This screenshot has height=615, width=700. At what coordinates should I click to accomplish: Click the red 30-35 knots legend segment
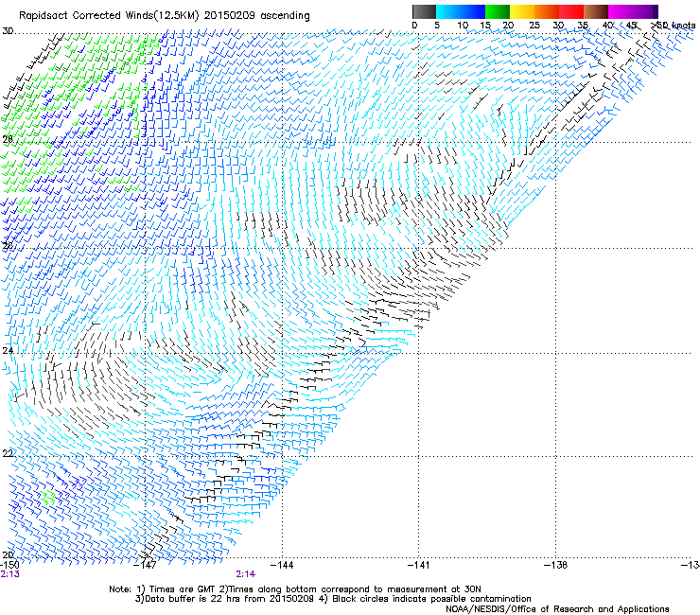(571, 11)
